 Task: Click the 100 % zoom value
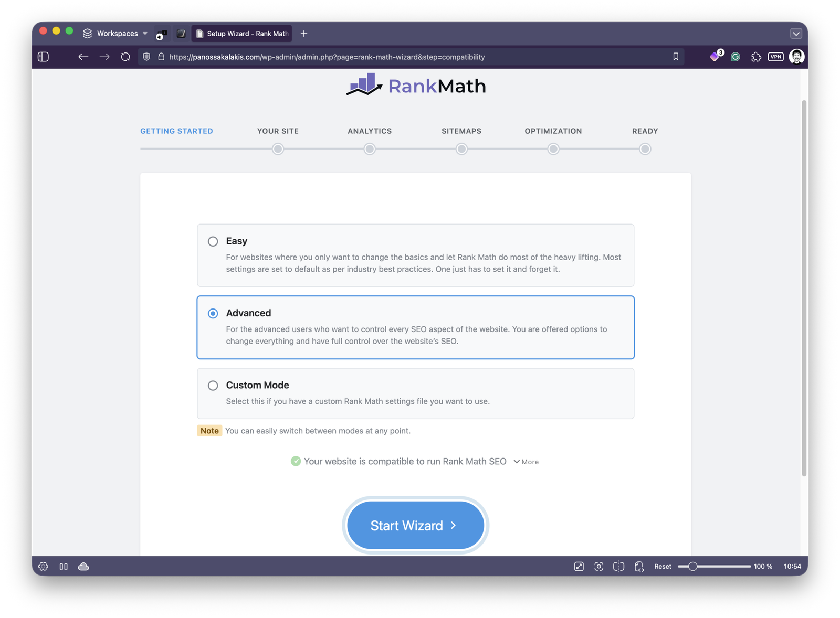pyautogui.click(x=763, y=567)
